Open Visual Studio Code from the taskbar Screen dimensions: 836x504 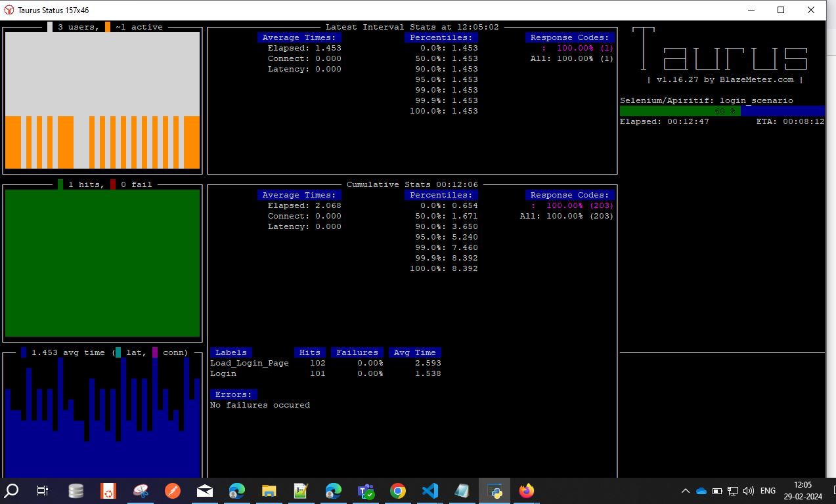tap(429, 491)
